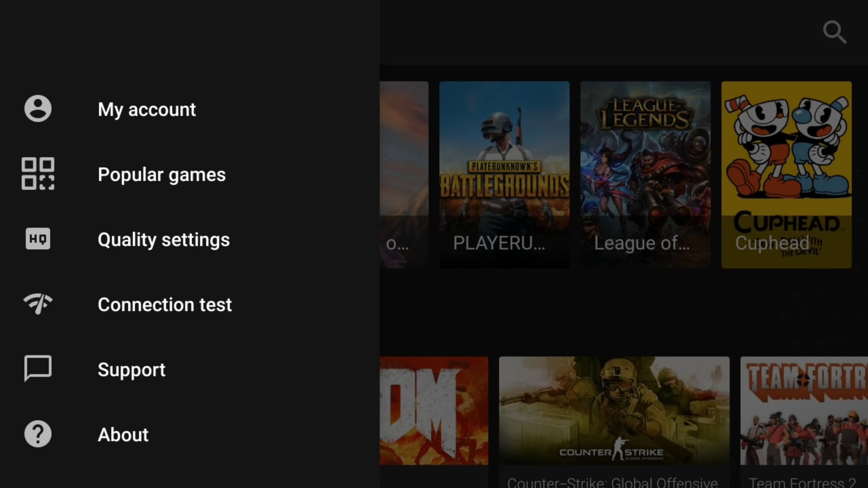Click the 'Counter-Strike: Global Offensive' title text
Screen dimensions: 868x488
[613, 482]
